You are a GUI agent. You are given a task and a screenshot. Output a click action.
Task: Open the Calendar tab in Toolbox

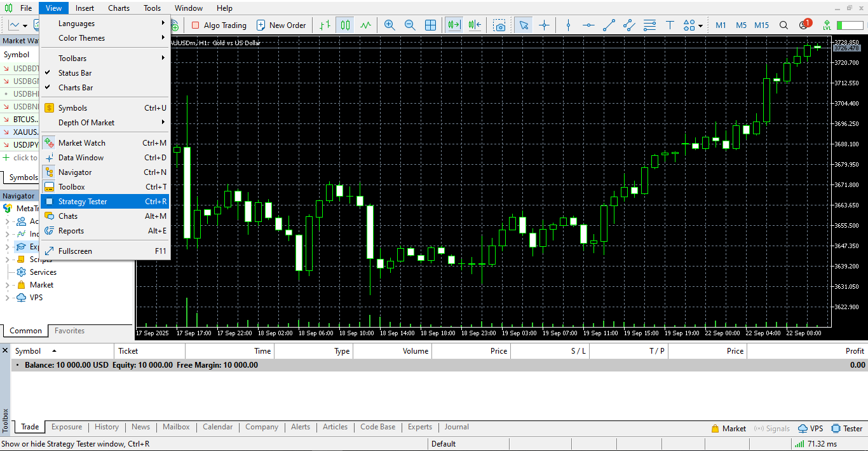pyautogui.click(x=217, y=427)
